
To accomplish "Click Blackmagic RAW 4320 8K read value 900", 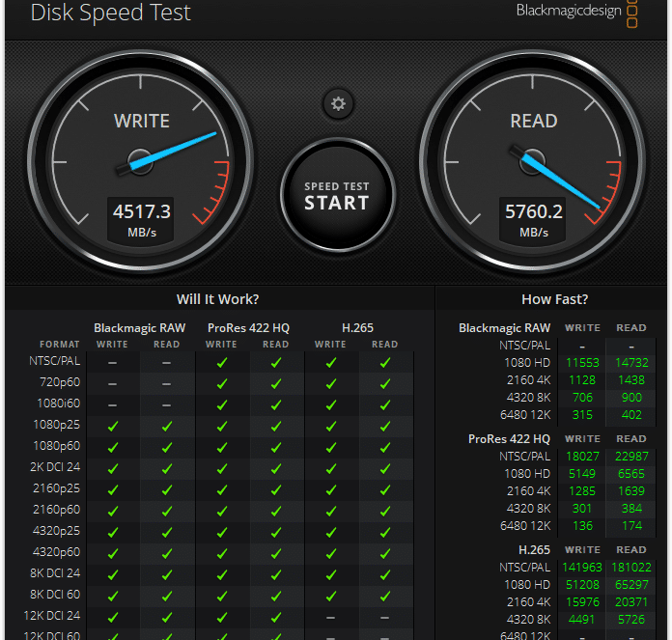I will [x=631, y=398].
